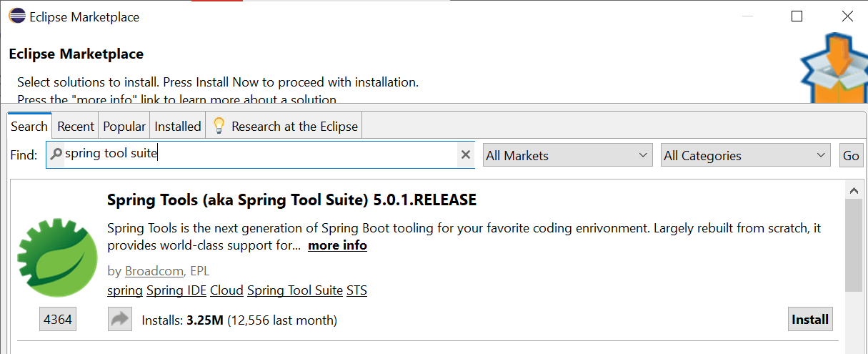Click the Spring Tool Suite tag link
868x354 pixels.
(x=295, y=290)
